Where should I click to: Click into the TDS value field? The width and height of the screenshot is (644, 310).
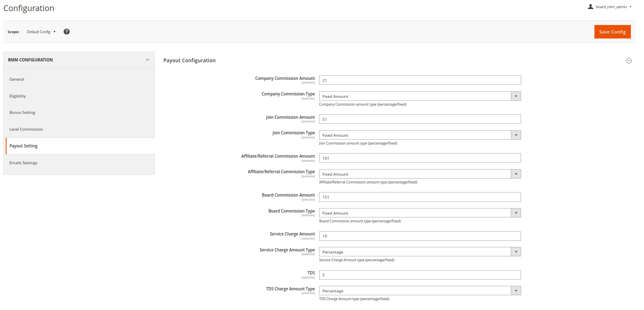pyautogui.click(x=420, y=275)
